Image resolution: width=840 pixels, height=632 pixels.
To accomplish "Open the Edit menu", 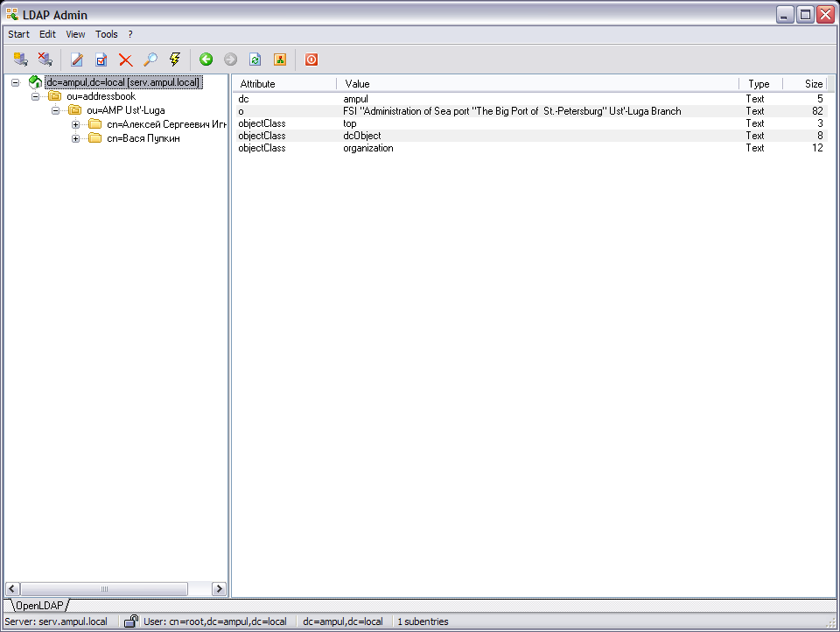I will pyautogui.click(x=47, y=34).
